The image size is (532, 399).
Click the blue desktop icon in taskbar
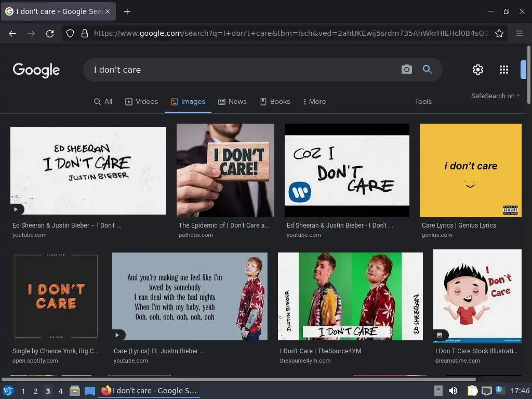89,391
